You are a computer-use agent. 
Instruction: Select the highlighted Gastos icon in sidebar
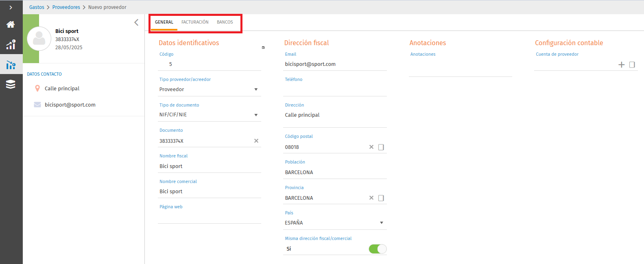[x=11, y=65]
